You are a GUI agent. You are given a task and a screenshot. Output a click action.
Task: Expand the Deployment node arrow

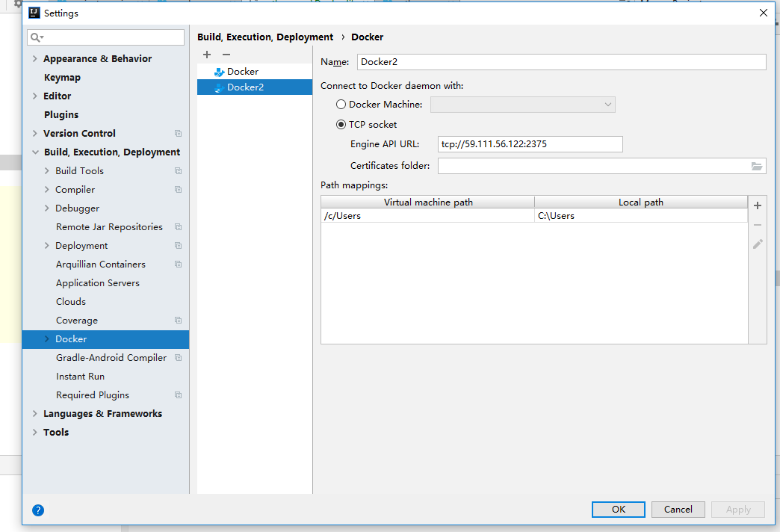click(47, 245)
